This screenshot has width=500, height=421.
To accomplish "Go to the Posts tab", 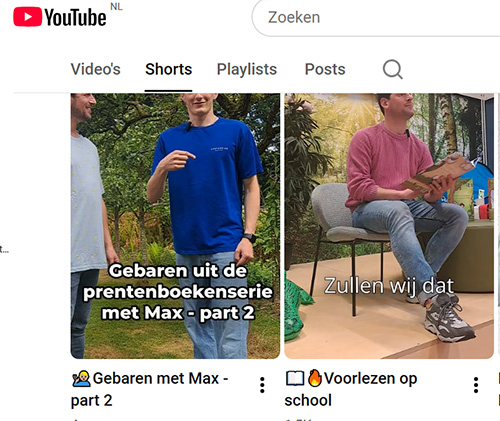I will (325, 69).
